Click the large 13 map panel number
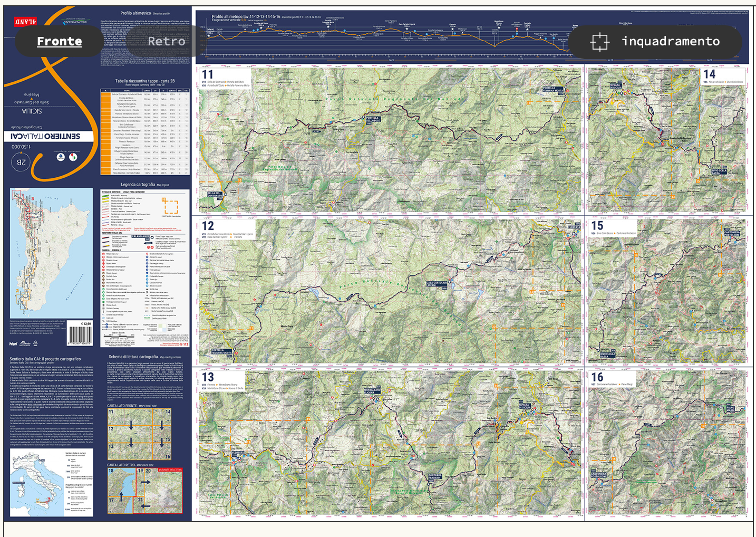756x537 pixels. 208,377
